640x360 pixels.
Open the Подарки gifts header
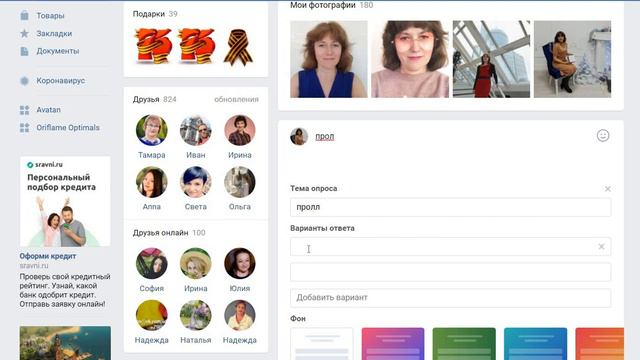pos(149,14)
